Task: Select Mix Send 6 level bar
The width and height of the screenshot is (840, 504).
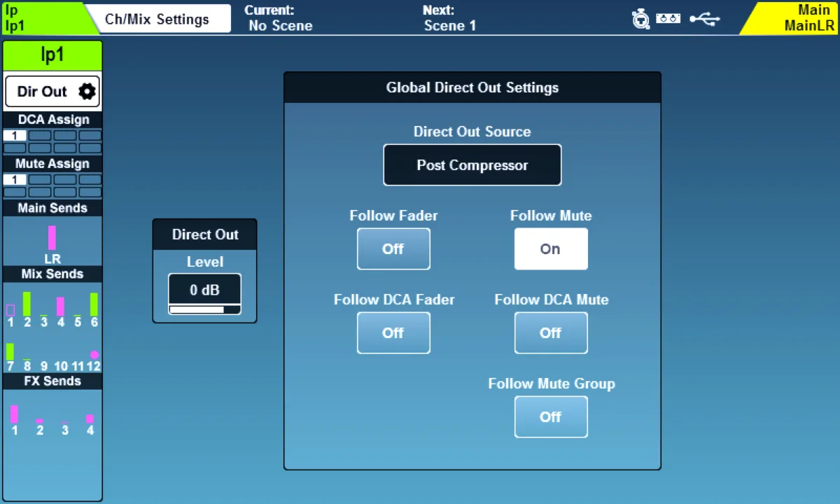Action: click(94, 304)
